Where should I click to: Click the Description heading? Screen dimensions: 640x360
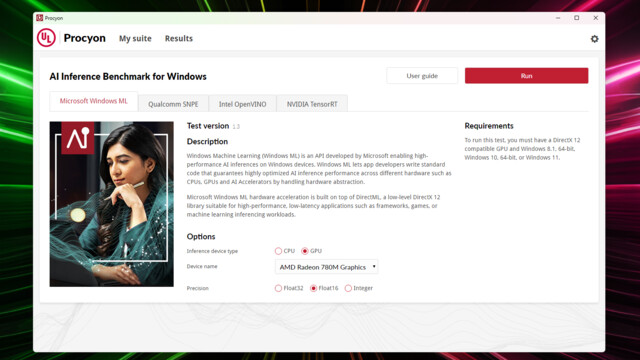[207, 142]
